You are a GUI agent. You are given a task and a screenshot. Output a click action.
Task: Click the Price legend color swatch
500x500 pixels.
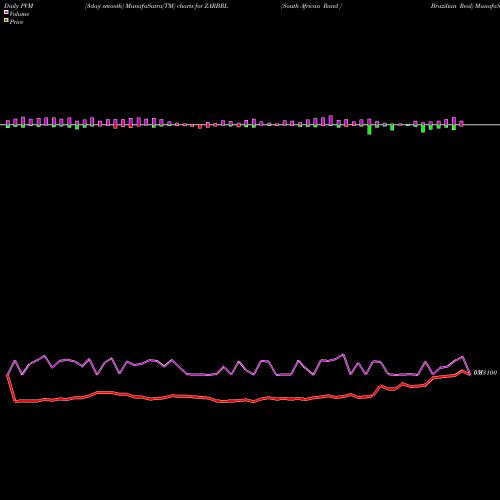pos(6,20)
